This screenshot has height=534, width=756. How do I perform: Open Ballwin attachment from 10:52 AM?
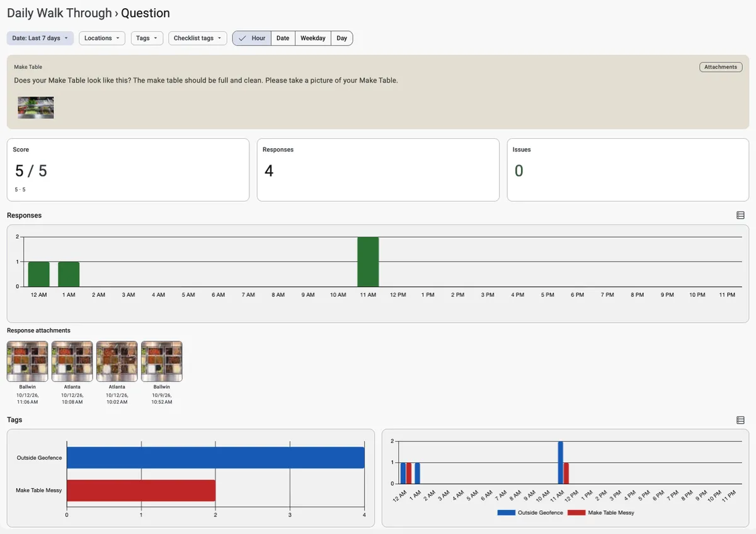162,361
